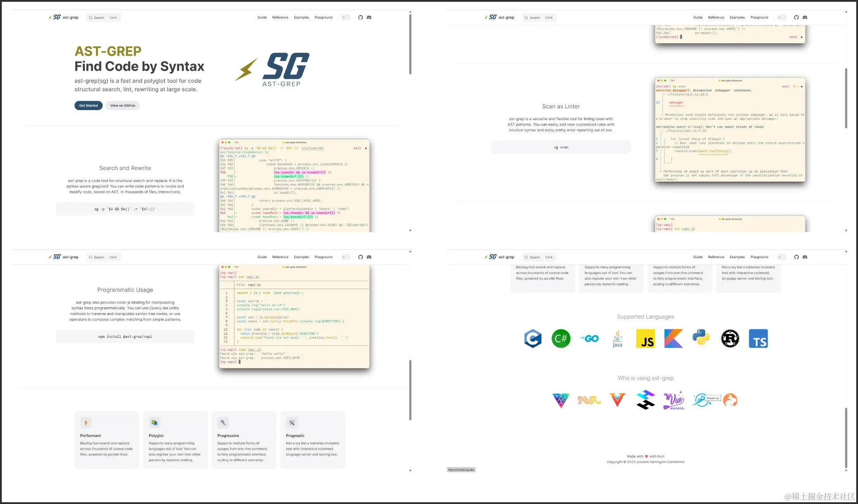Click the ast-grep logo in the Supported Languages panel
This screenshot has height=504, width=858.
pos(499,257)
